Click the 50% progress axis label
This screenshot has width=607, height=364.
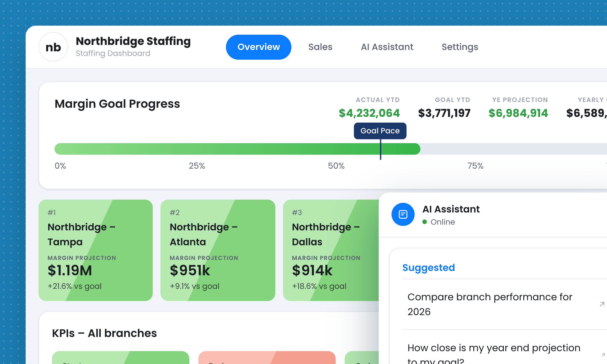pyautogui.click(x=336, y=166)
